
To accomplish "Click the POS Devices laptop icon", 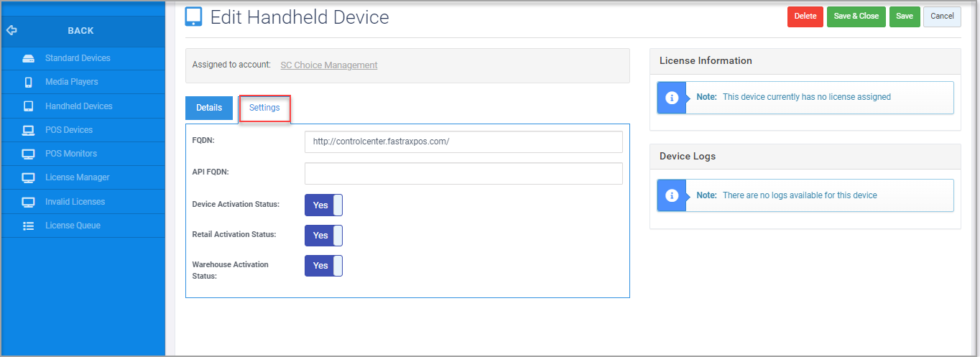I will [29, 130].
